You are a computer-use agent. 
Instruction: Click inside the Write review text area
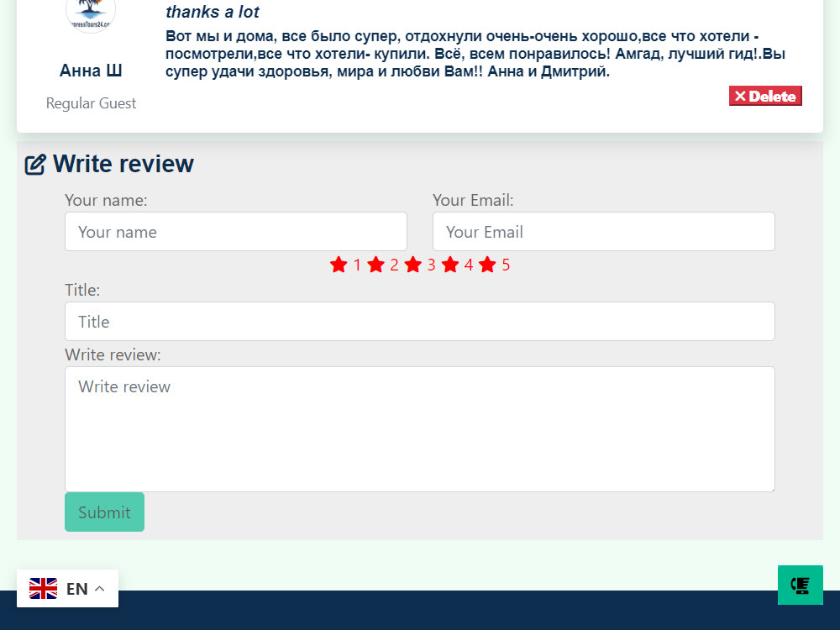coord(420,429)
